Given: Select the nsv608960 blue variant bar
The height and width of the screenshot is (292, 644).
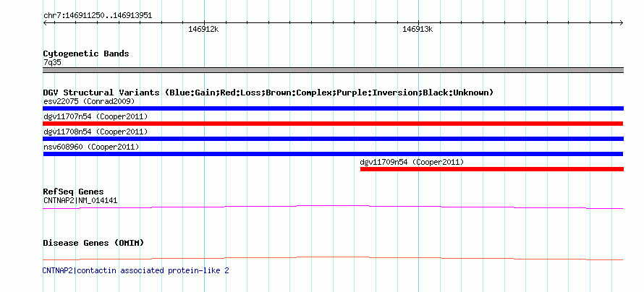Looking at the screenshot, I should (333, 154).
